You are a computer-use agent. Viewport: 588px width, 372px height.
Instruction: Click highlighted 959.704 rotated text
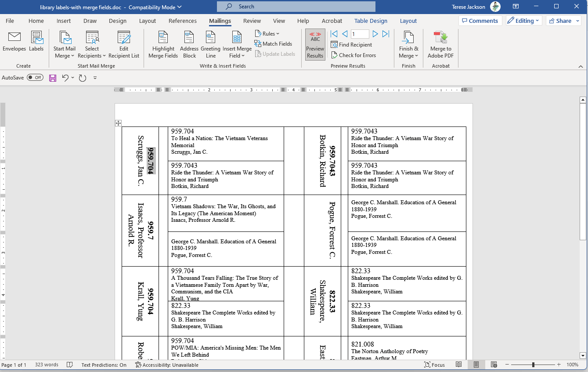pos(151,161)
